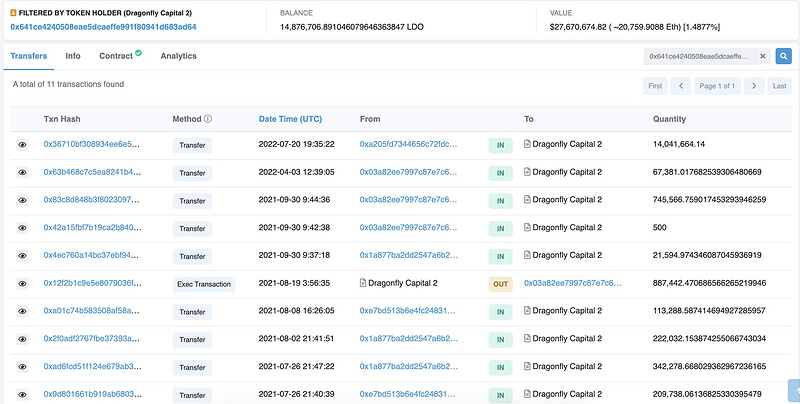Open the Analytics tab
The width and height of the screenshot is (800, 404).
(179, 56)
